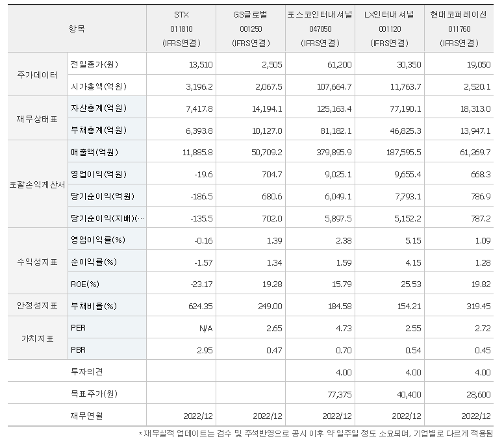Click the 재무연월 row label

(86, 416)
